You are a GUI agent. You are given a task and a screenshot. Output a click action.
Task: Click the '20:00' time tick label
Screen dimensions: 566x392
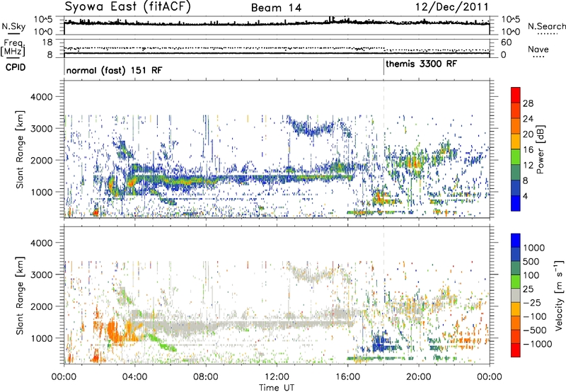coord(419,377)
